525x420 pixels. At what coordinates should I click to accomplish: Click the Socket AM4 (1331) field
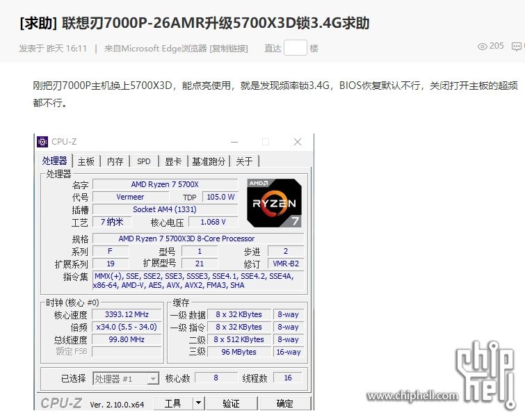pyautogui.click(x=165, y=209)
